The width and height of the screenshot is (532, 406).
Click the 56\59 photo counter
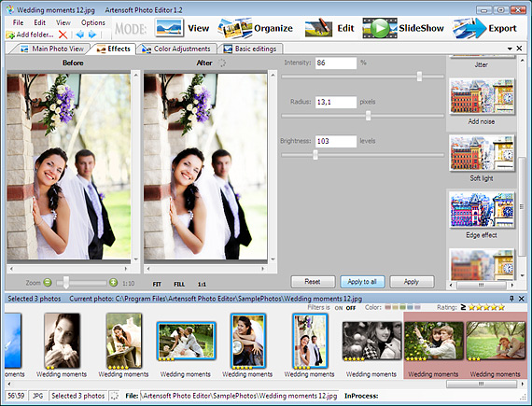tap(16, 396)
